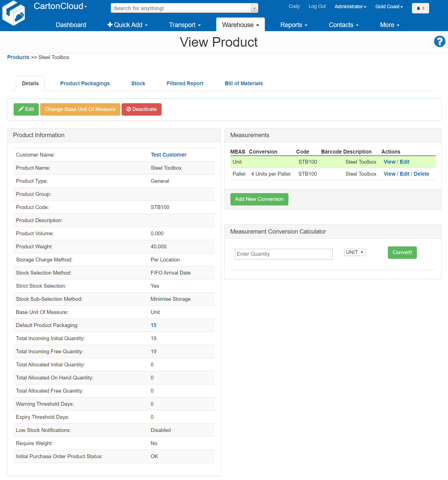Select Cody user name in the header
448x480 pixels.
click(294, 6)
